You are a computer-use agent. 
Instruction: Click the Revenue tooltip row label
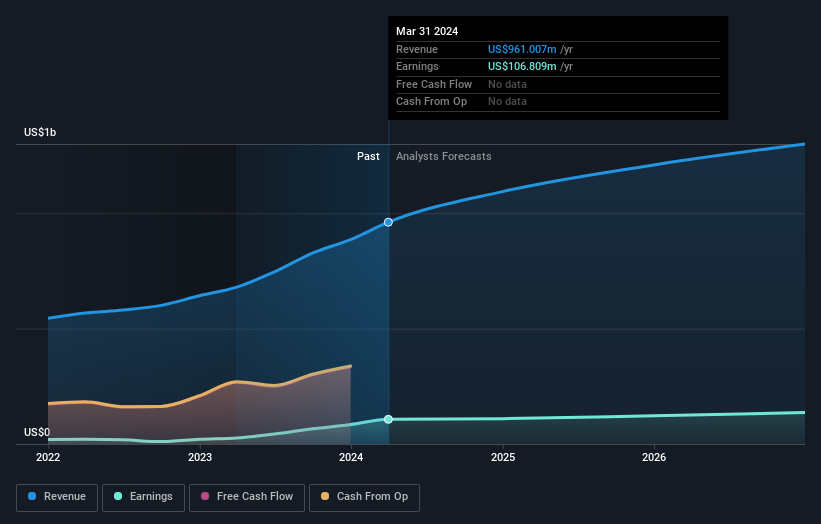tap(417, 49)
